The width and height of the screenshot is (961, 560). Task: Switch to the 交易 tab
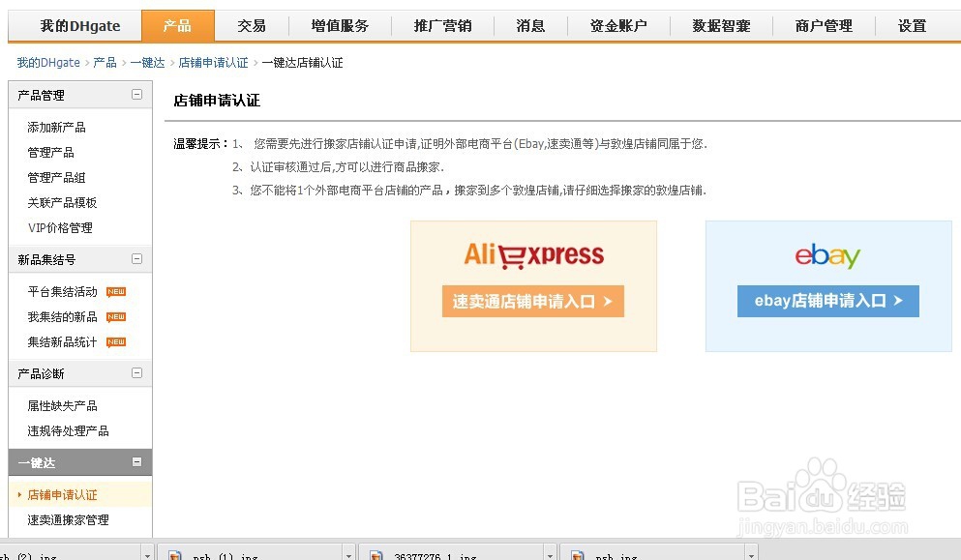(x=252, y=26)
